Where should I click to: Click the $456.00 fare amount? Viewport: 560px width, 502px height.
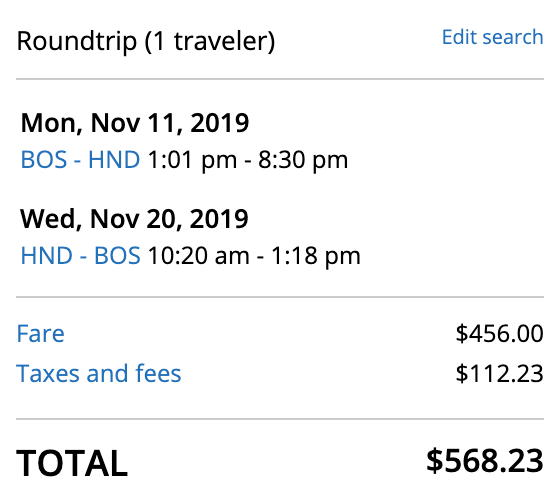(500, 334)
